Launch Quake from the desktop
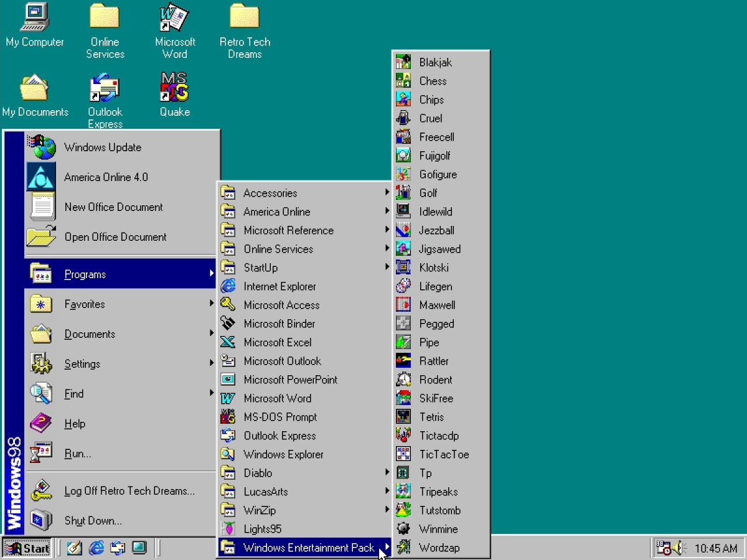The width and height of the screenshot is (747, 560). pyautogui.click(x=174, y=93)
